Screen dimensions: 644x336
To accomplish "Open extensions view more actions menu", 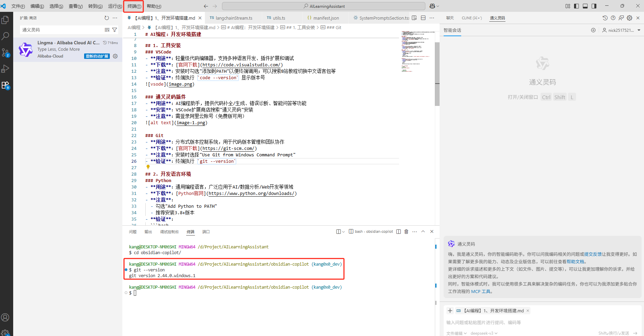I will pyautogui.click(x=115, y=18).
